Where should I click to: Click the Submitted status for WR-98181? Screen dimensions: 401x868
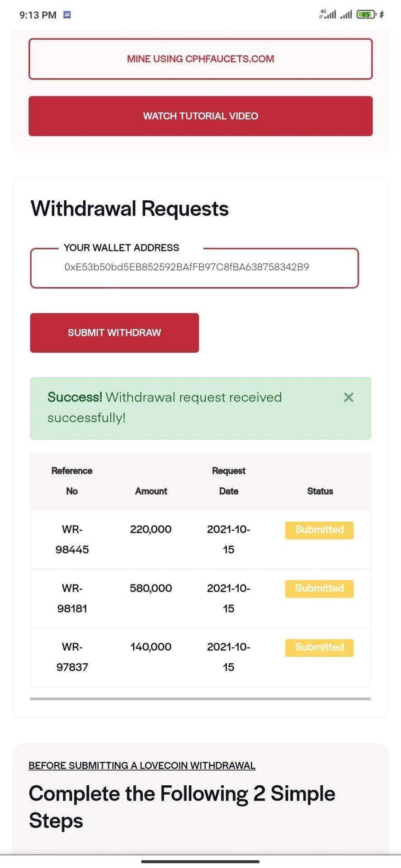click(x=319, y=589)
